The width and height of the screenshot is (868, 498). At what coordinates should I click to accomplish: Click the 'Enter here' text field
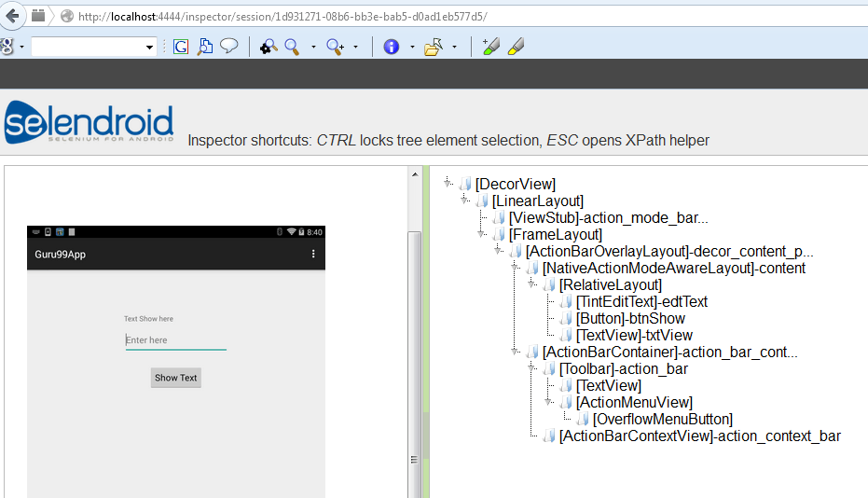coord(175,340)
